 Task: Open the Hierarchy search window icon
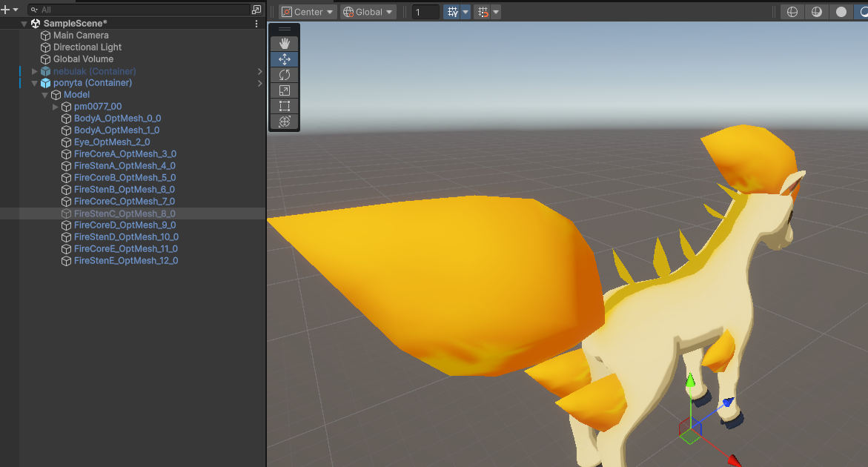click(x=256, y=10)
